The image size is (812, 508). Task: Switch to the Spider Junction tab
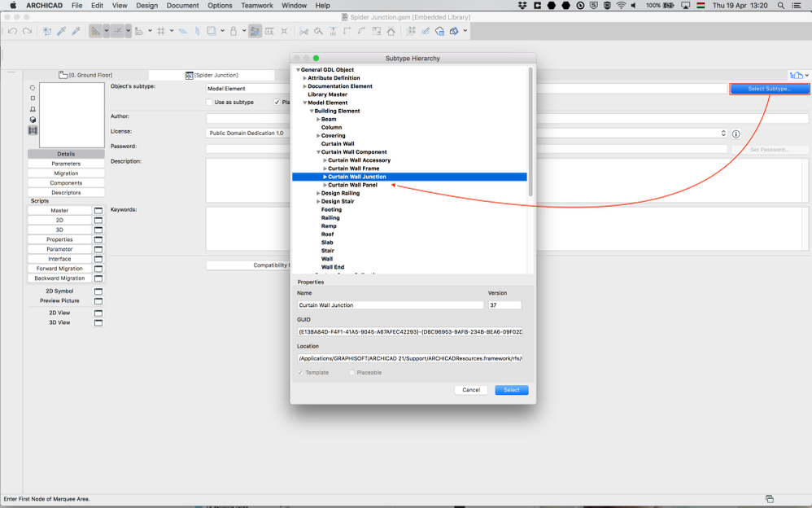pyautogui.click(x=212, y=75)
